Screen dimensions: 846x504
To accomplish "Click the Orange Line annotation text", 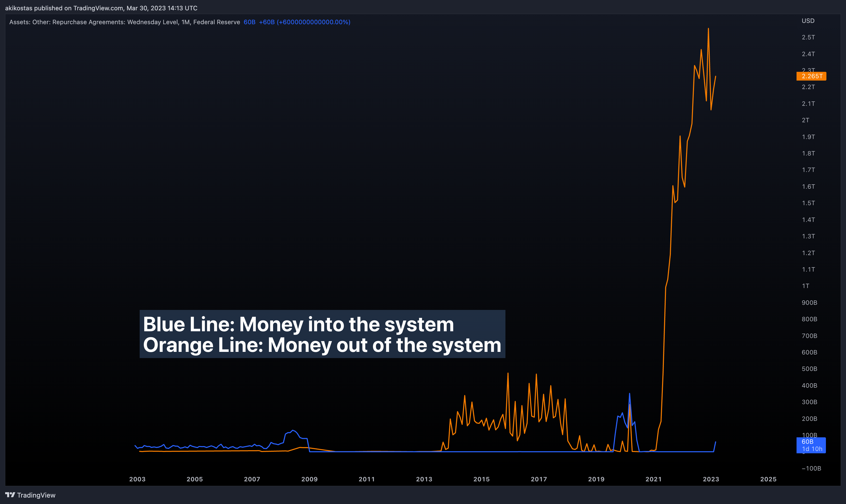I will coord(322,345).
